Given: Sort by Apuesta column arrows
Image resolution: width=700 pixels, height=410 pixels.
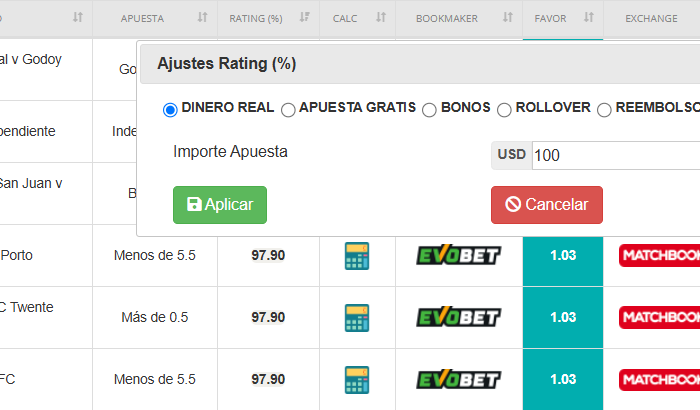Looking at the screenshot, I should tap(203, 17).
